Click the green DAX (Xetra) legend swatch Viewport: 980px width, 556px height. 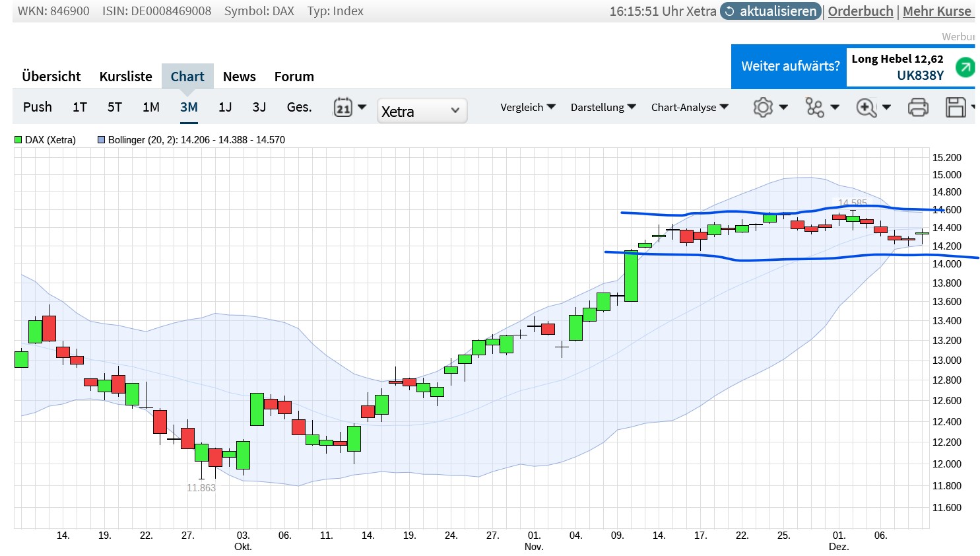[18, 140]
